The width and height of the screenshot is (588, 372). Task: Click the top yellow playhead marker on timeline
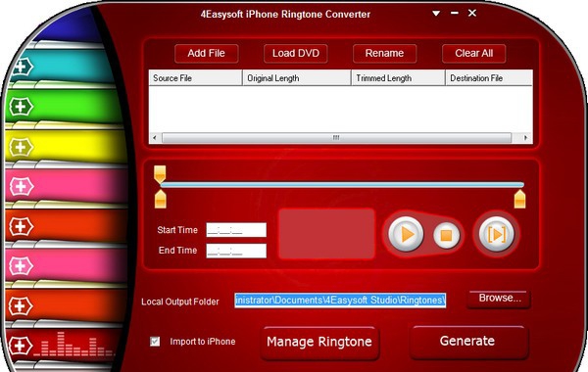point(160,174)
